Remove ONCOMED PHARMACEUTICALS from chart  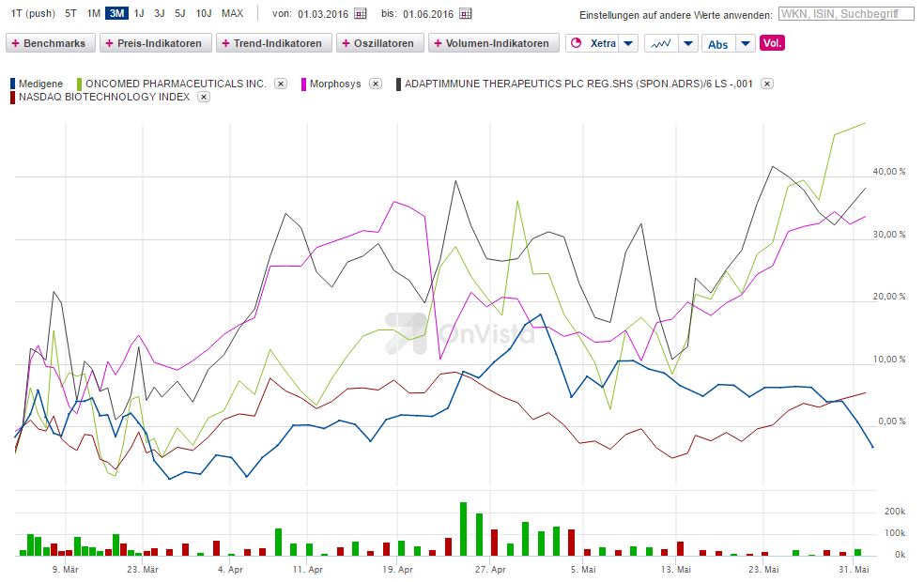pyautogui.click(x=281, y=84)
